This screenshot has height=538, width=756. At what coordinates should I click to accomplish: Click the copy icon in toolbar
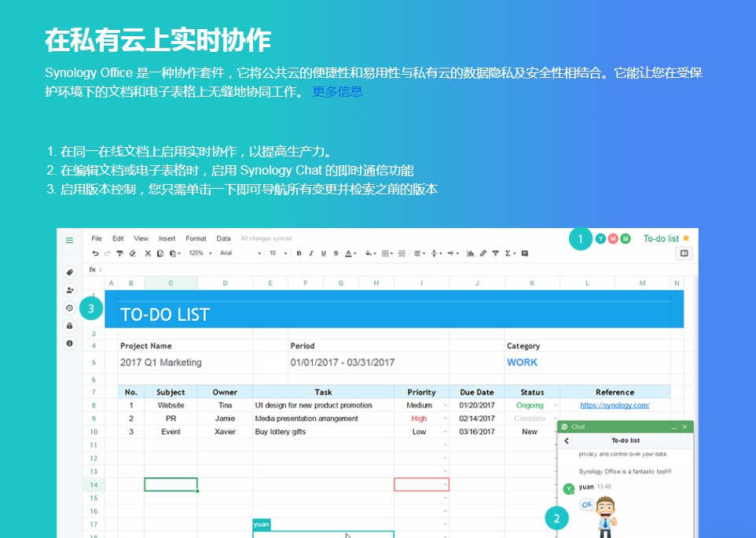(x=160, y=253)
